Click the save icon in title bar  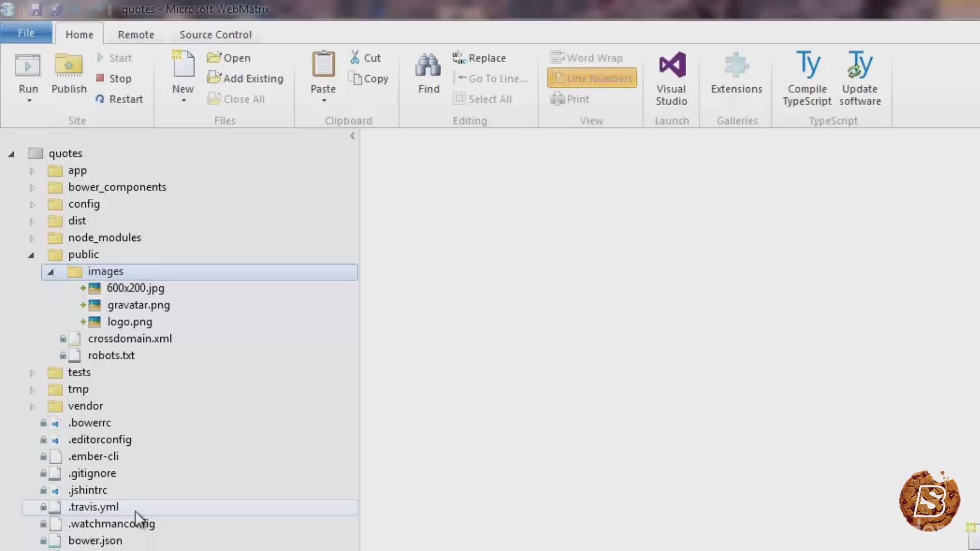pyautogui.click(x=35, y=9)
